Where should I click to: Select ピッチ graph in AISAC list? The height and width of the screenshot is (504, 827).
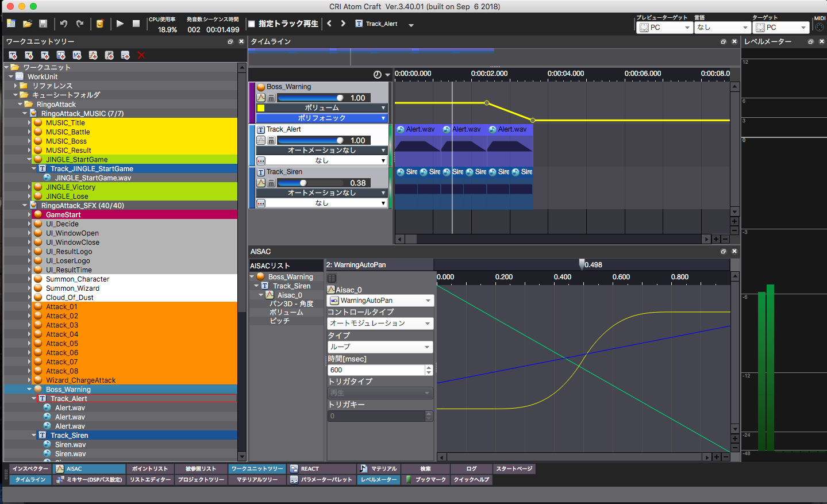[x=279, y=321]
